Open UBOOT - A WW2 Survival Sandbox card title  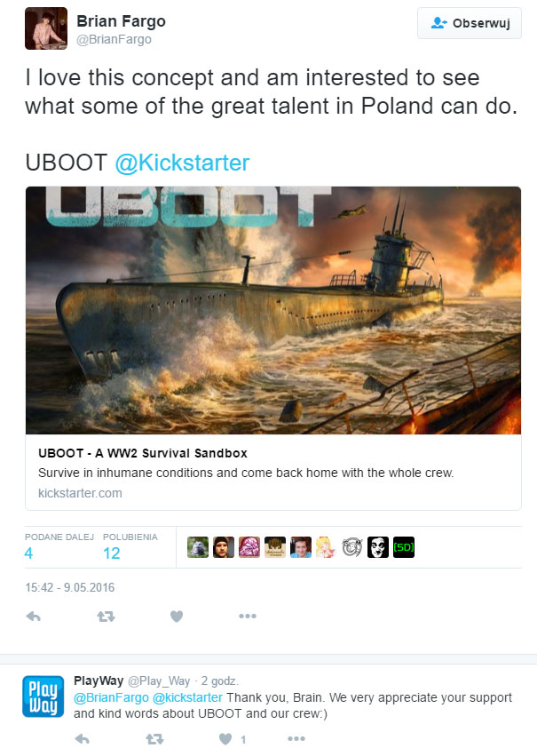point(143,453)
